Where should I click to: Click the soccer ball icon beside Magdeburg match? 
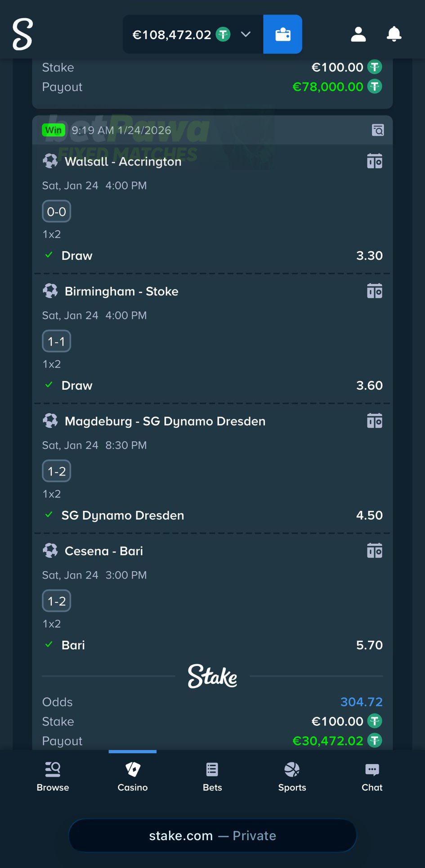click(50, 420)
